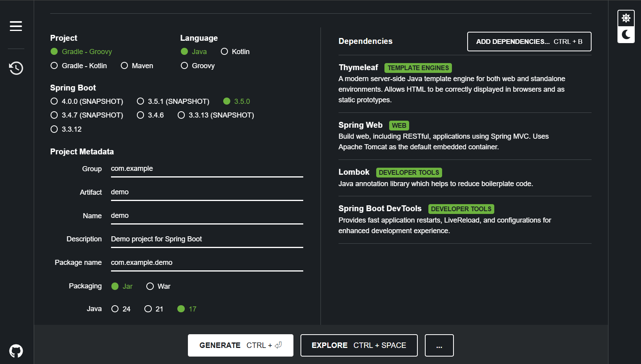
Task: Choose Kotlin language
Action: [x=235, y=52]
